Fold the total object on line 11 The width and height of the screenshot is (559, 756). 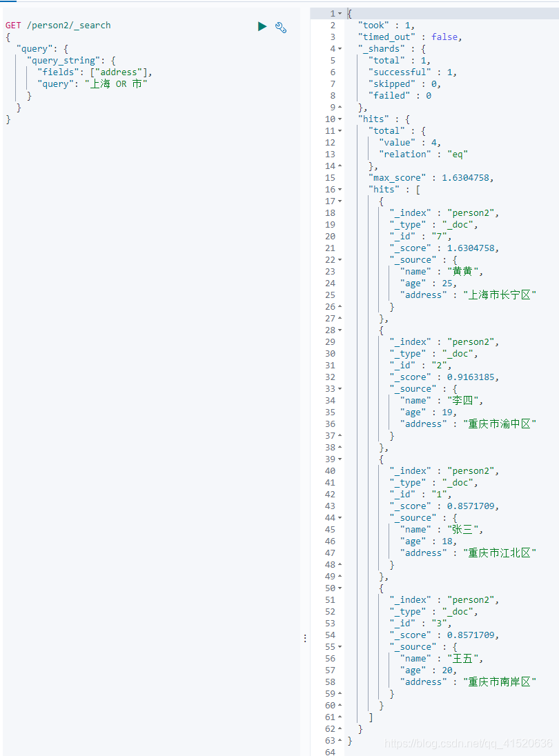[340, 130]
